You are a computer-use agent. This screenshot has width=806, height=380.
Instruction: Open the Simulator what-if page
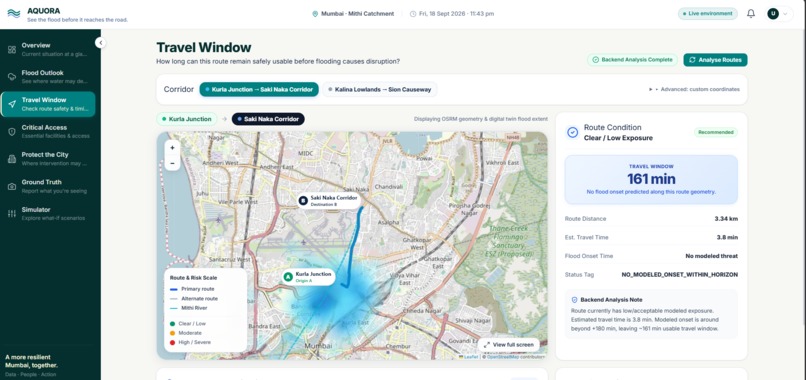point(48,213)
